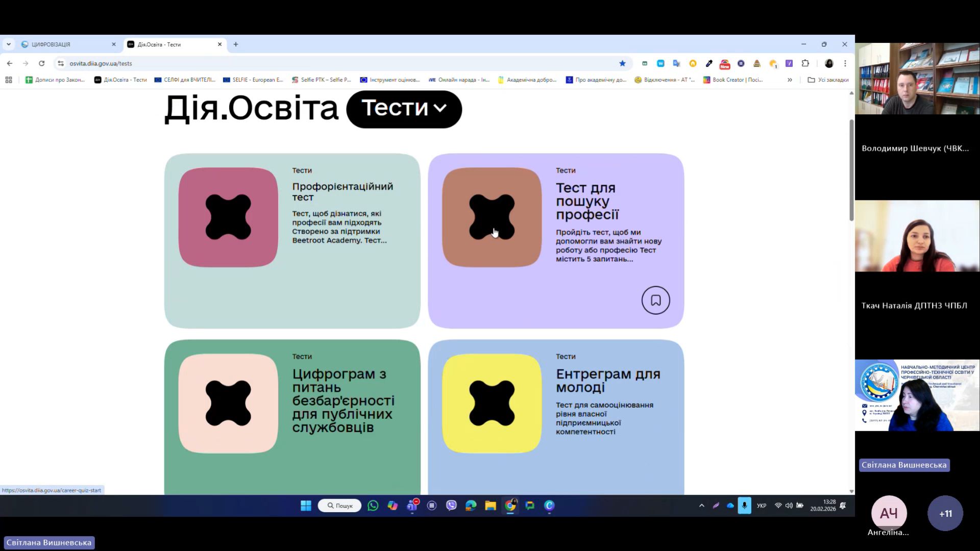
Task: Open the tab search dropdown arrow
Action: 9,44
